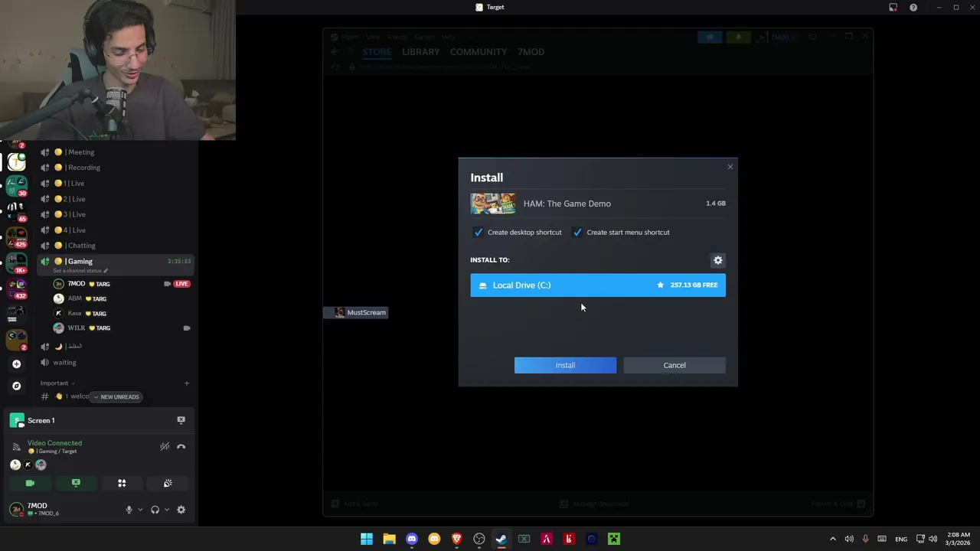Open microphone input options arrow

point(140,510)
